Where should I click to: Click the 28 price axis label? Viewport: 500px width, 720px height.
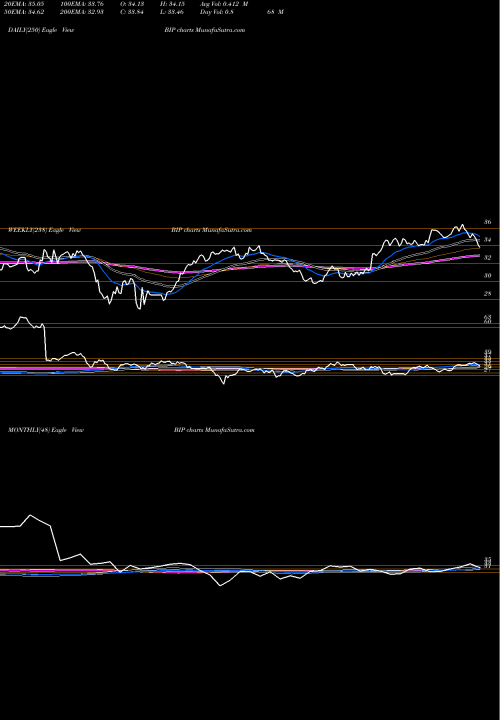coord(488,293)
